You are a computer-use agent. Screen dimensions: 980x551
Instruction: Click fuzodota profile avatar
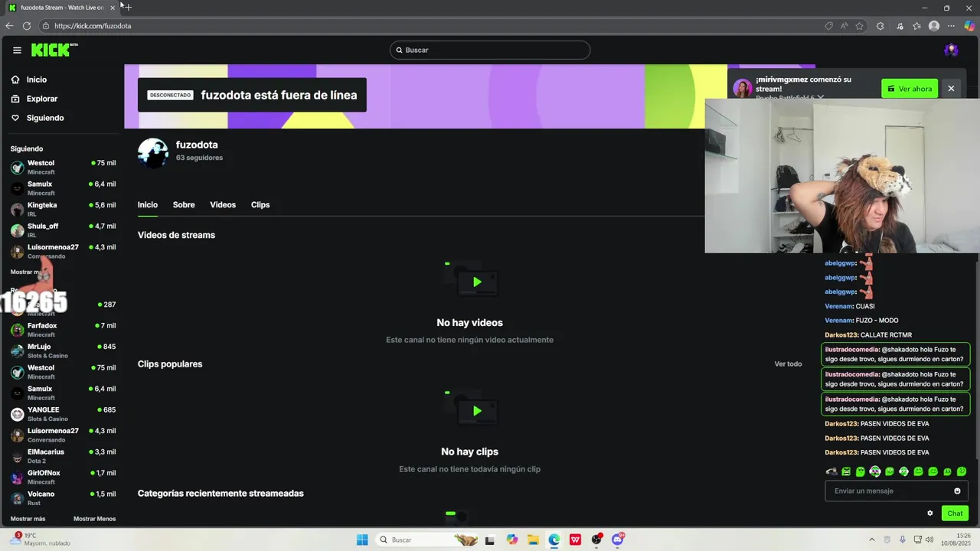click(153, 152)
